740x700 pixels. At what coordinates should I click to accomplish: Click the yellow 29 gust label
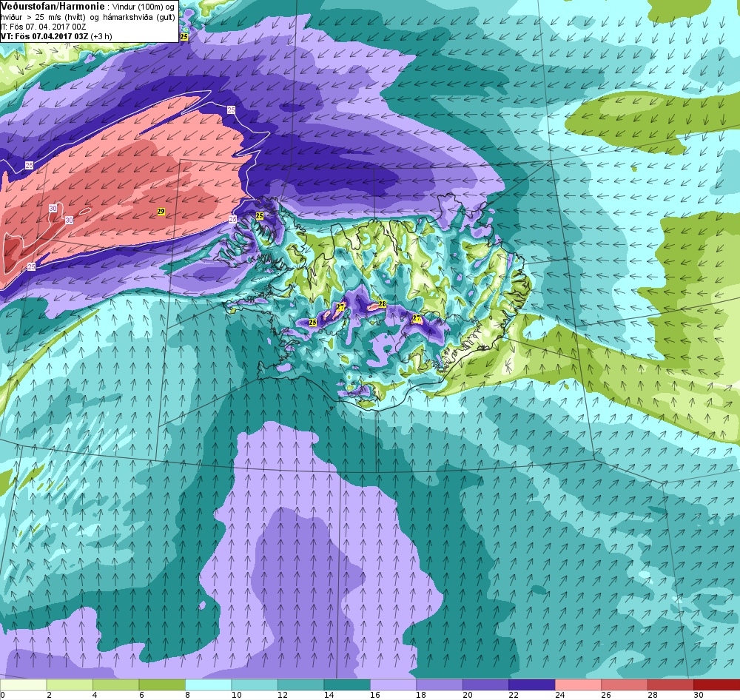161,212
